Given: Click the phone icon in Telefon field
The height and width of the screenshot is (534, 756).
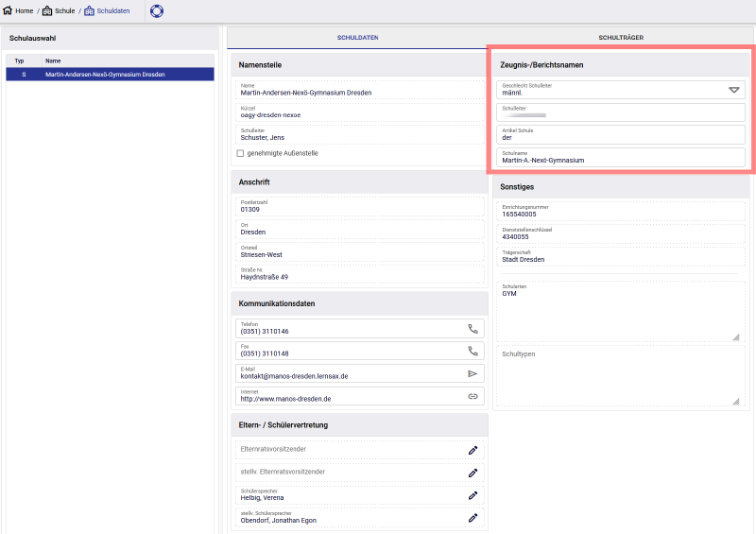Looking at the screenshot, I should pos(473,329).
